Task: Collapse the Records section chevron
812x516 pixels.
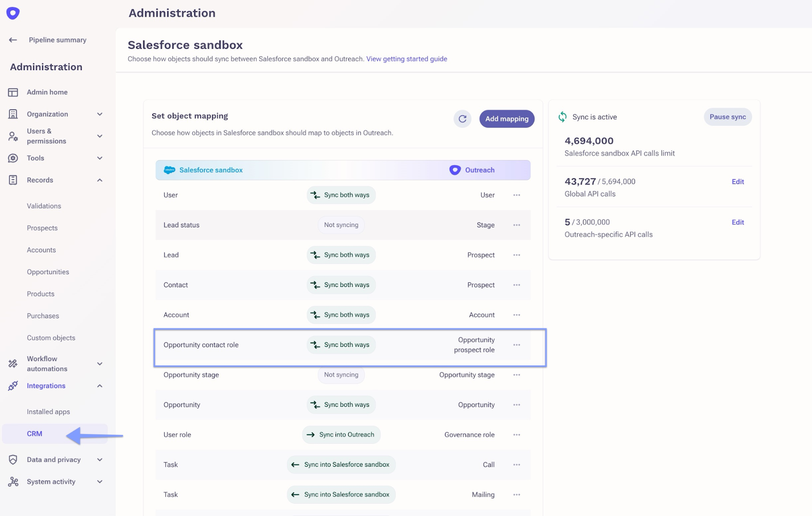Action: tap(100, 180)
